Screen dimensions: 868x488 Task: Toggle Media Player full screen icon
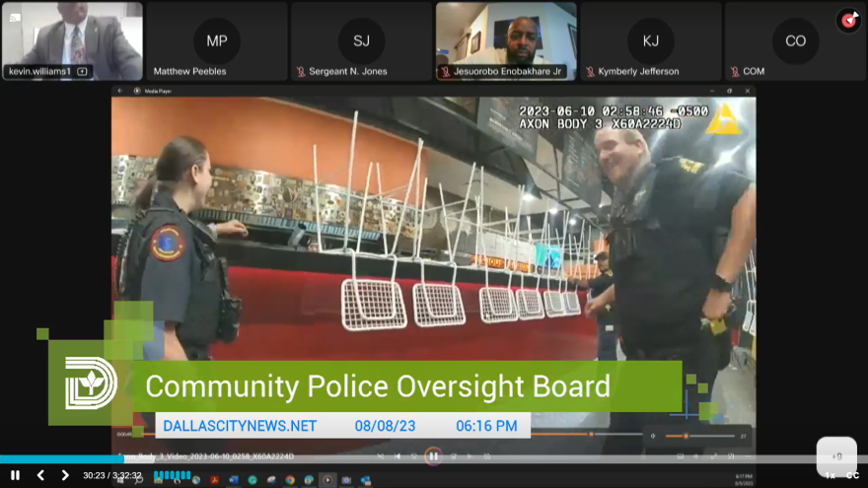click(714, 456)
